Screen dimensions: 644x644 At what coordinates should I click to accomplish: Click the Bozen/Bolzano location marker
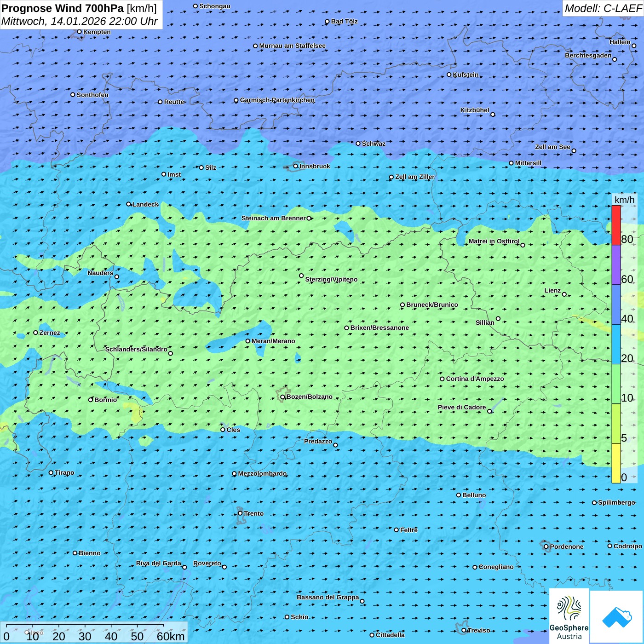283,397
